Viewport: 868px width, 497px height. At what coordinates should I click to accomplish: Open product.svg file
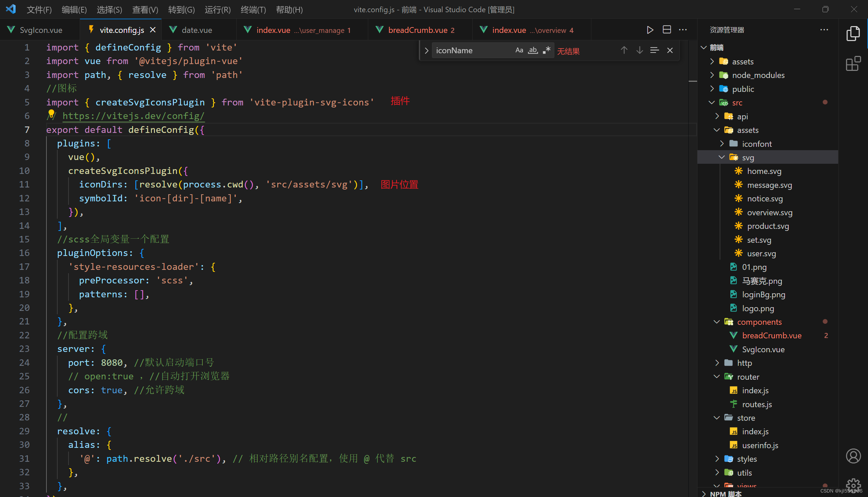tap(768, 226)
